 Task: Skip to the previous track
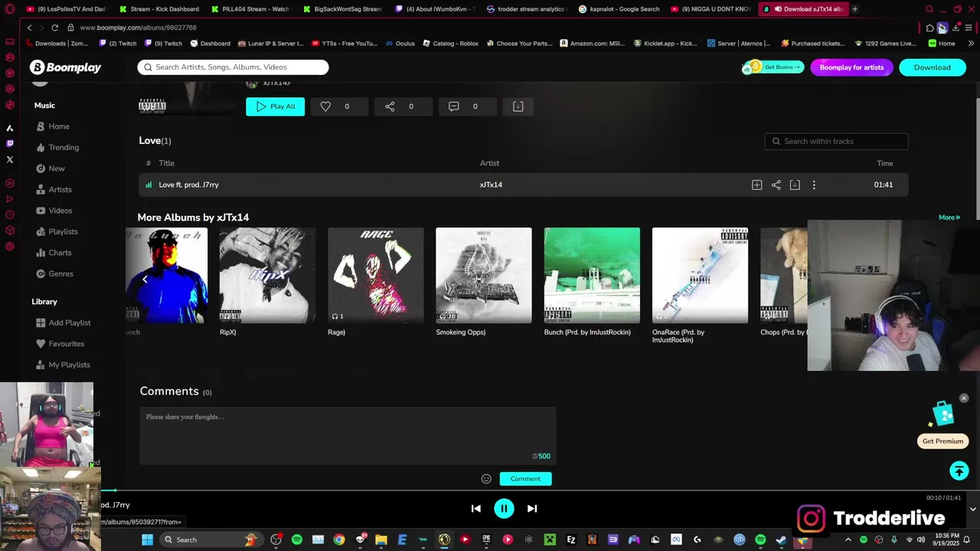pyautogui.click(x=475, y=508)
